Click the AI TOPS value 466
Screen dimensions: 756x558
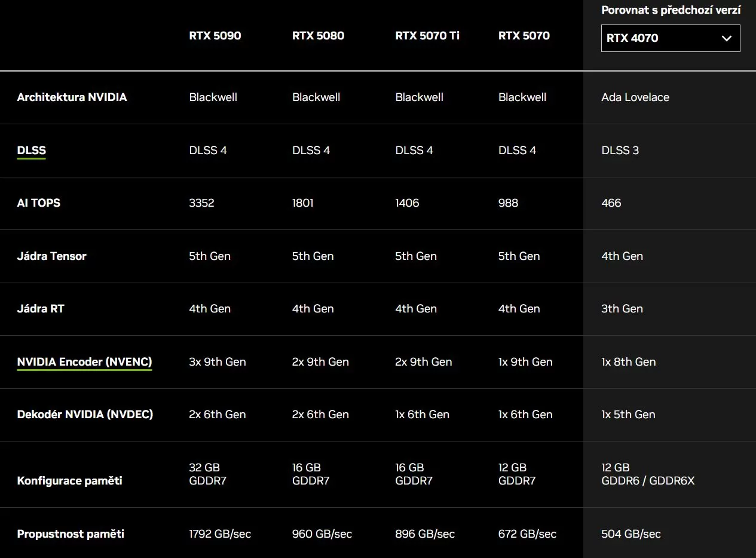tap(611, 203)
